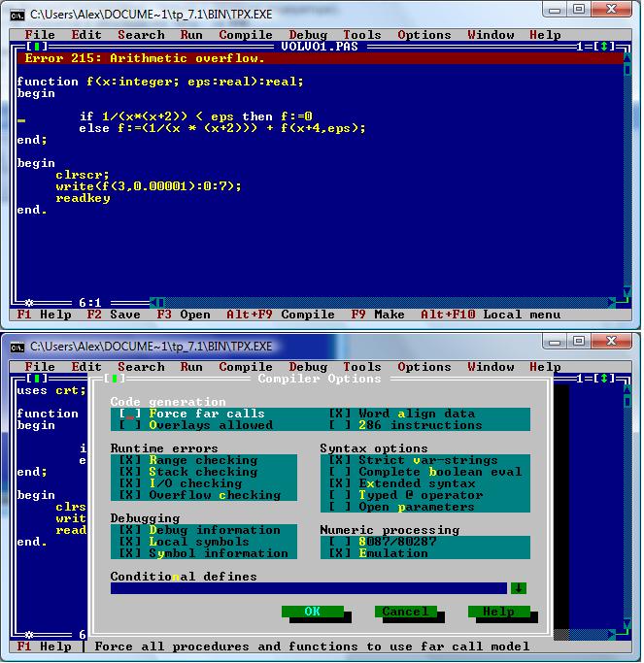Click the Cancel button in Compiler Options
This screenshot has height=663, width=644.
(x=405, y=612)
